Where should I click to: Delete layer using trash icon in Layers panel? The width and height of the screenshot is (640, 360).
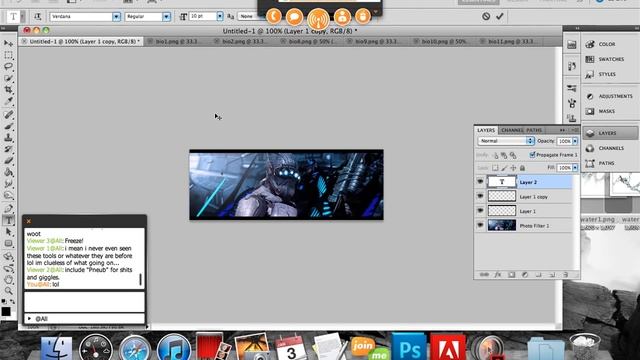pos(566,275)
